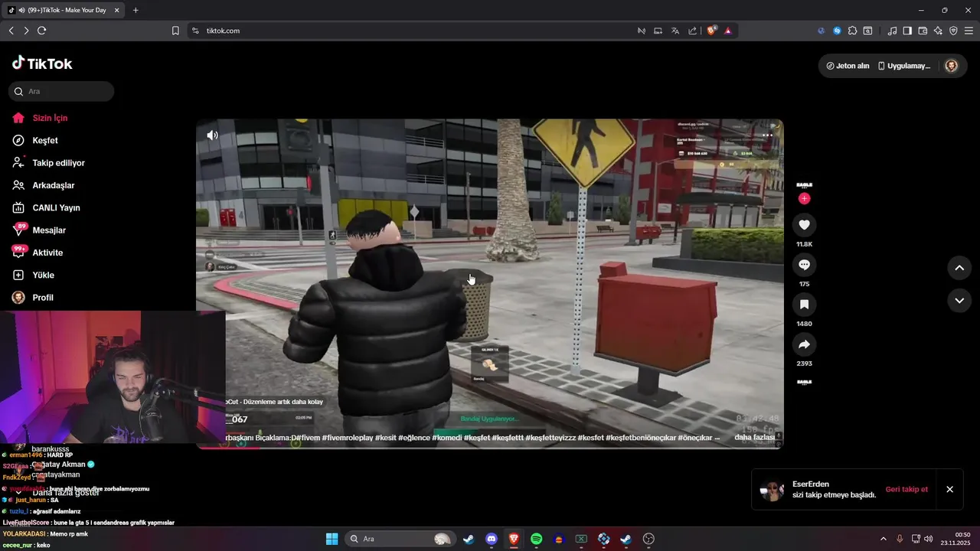Go forward with the browser forward arrow

pos(26,31)
